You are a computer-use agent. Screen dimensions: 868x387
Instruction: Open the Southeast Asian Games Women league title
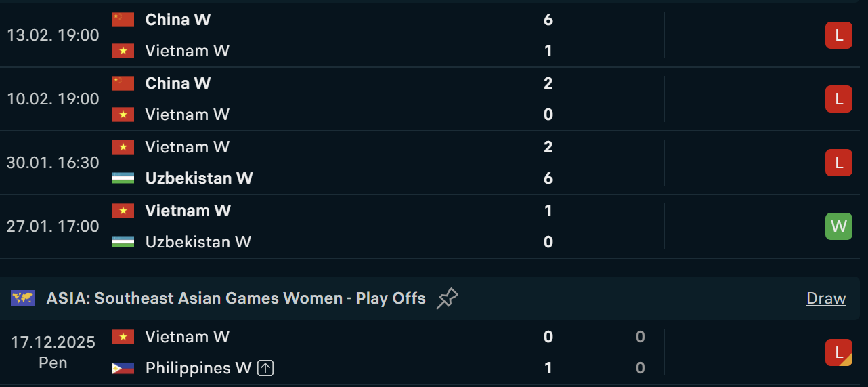(236, 298)
